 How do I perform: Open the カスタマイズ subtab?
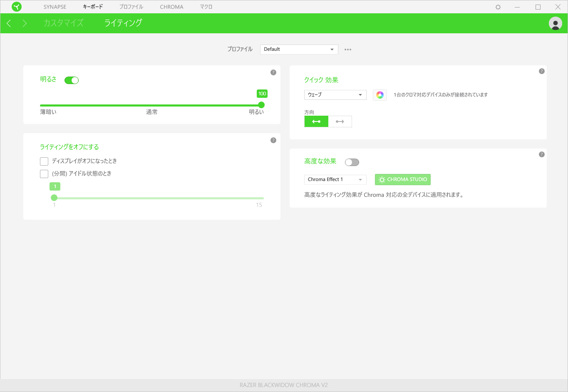63,23
